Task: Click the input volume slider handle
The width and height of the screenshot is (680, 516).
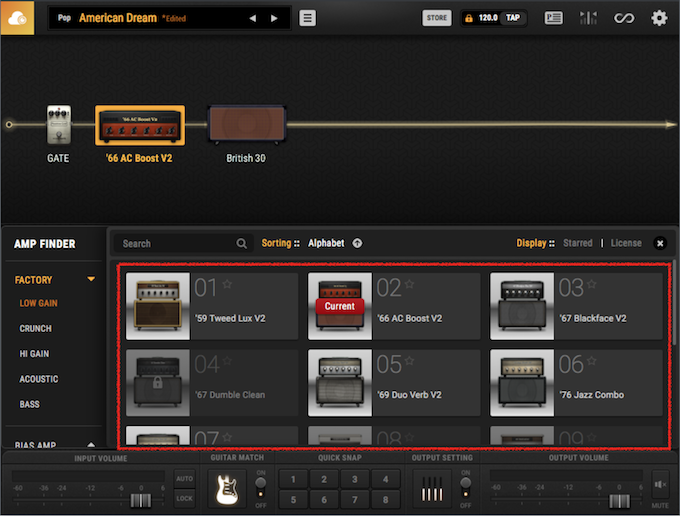Action: (x=141, y=500)
